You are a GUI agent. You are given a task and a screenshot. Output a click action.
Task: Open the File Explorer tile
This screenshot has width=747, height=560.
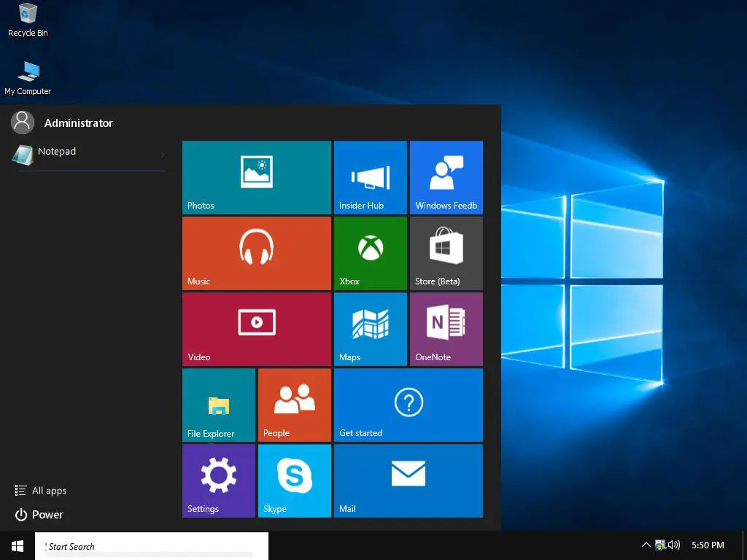pyautogui.click(x=219, y=405)
